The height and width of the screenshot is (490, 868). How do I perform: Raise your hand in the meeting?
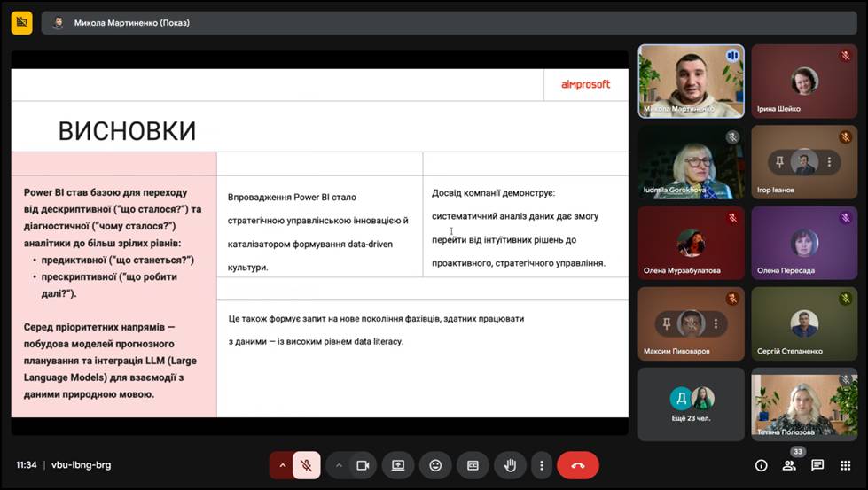[x=510, y=465]
